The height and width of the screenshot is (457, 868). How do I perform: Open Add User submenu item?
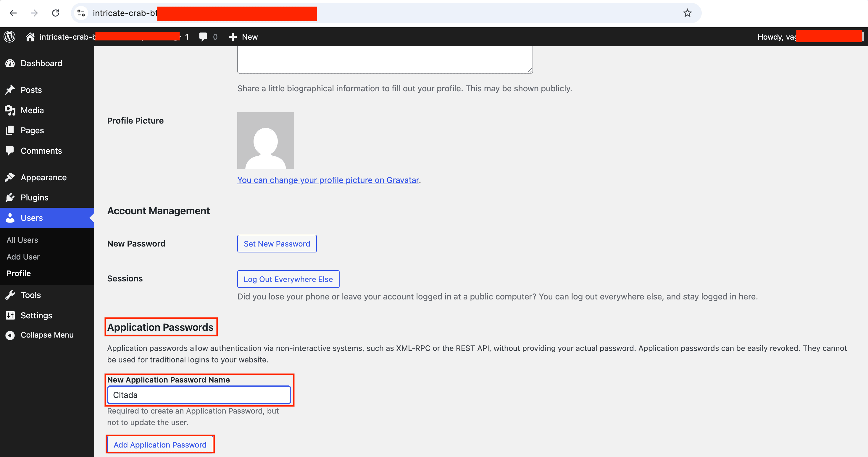[x=23, y=257]
